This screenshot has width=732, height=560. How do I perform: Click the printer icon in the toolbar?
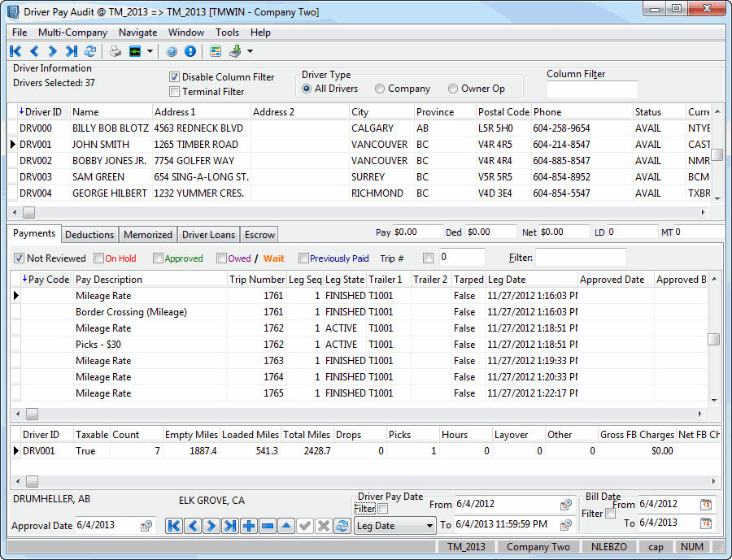tap(115, 51)
